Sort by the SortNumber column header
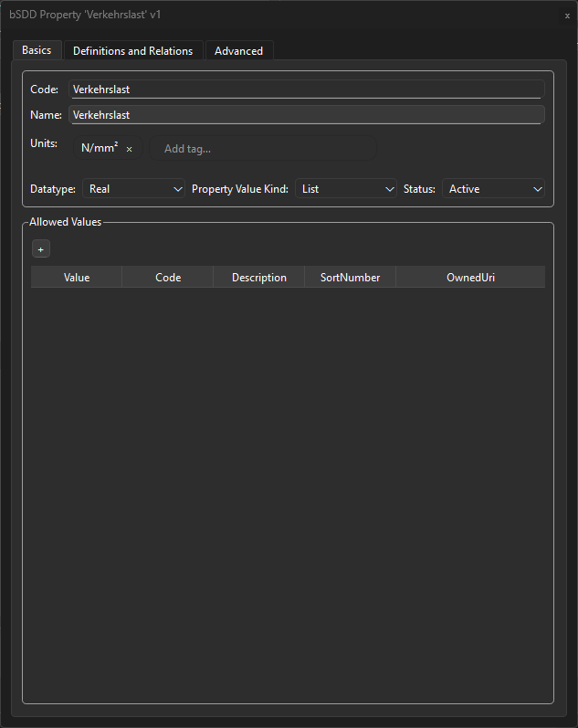 click(x=350, y=278)
